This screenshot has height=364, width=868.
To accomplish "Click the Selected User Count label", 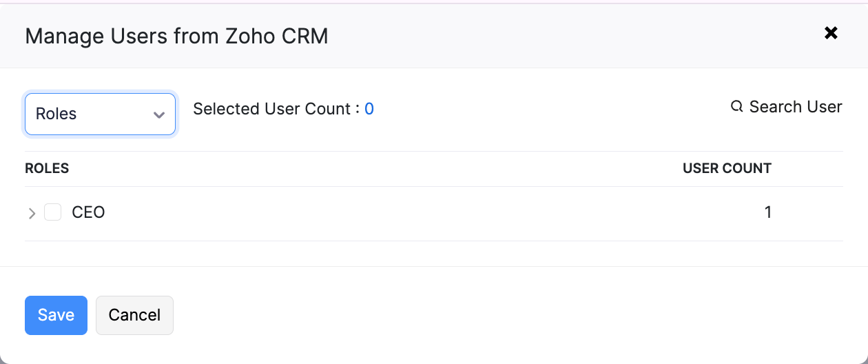I will [276, 109].
